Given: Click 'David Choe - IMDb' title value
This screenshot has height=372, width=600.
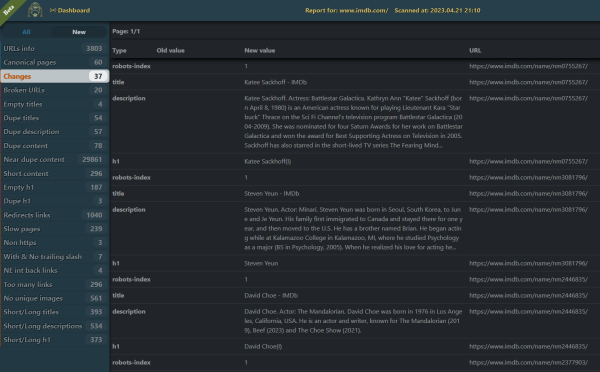Looking at the screenshot, I should point(271,295).
